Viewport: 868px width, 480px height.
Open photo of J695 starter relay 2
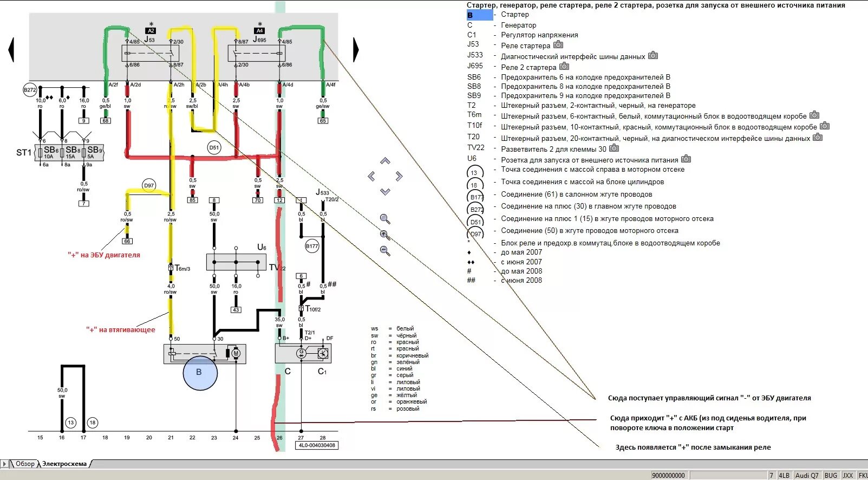564,66
